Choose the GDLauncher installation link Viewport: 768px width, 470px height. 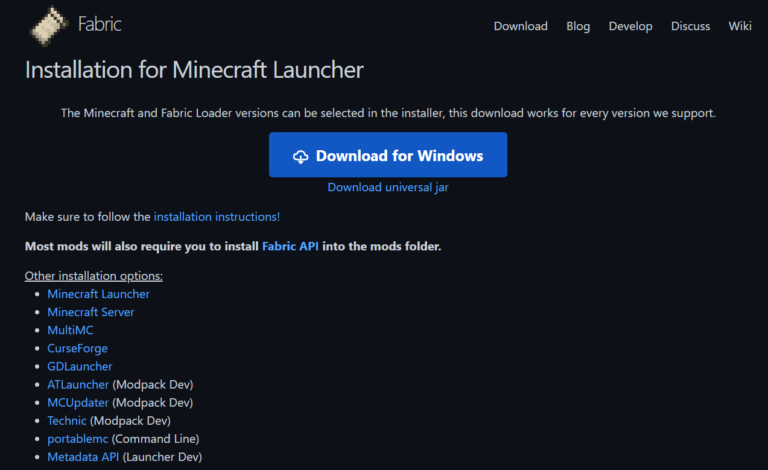point(80,366)
